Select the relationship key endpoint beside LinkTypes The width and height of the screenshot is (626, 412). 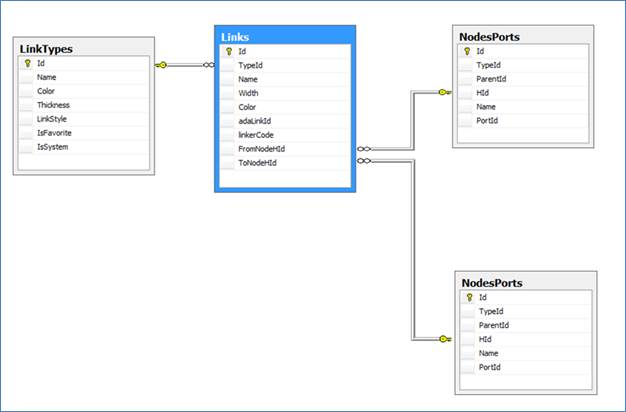tap(162, 65)
